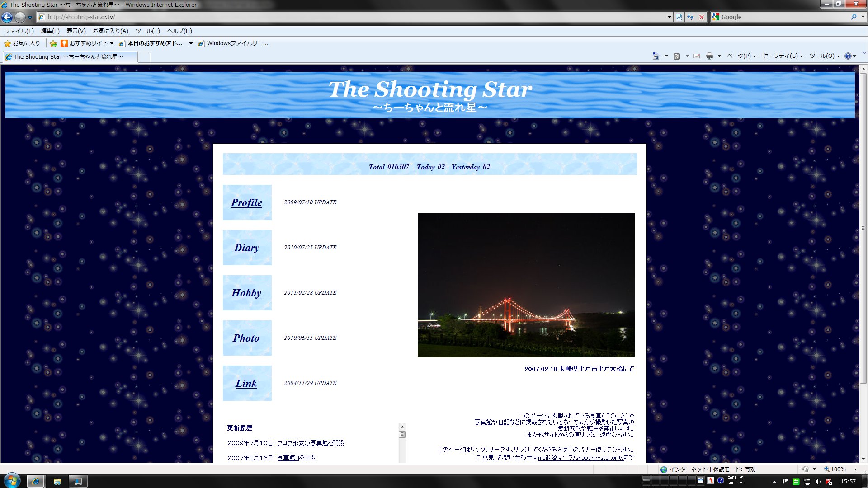
Task: Open the ツール(T) menu in menu bar
Action: 147,31
